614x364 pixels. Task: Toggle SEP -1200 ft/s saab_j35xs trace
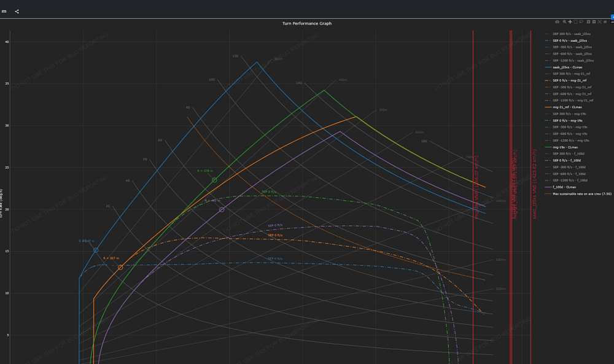pos(569,60)
